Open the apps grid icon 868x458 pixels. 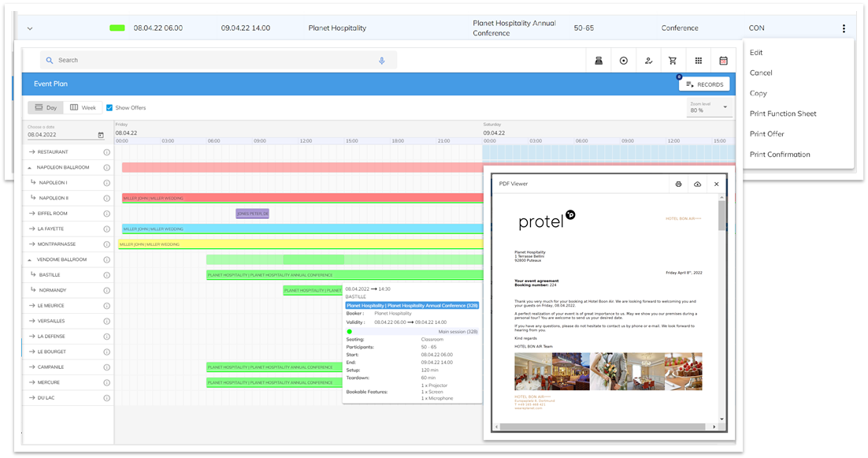(698, 61)
